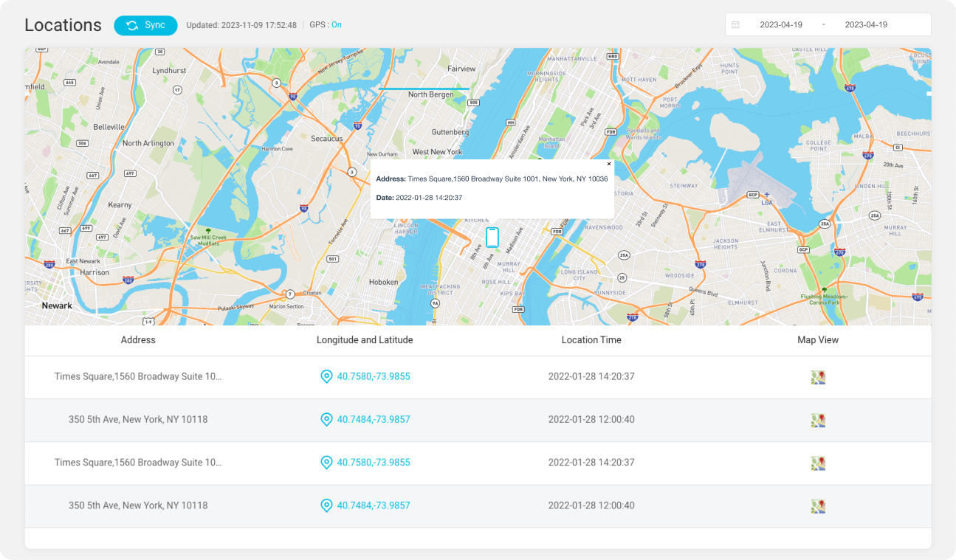
Task: Open map view for last Times Square row
Action: (818, 463)
